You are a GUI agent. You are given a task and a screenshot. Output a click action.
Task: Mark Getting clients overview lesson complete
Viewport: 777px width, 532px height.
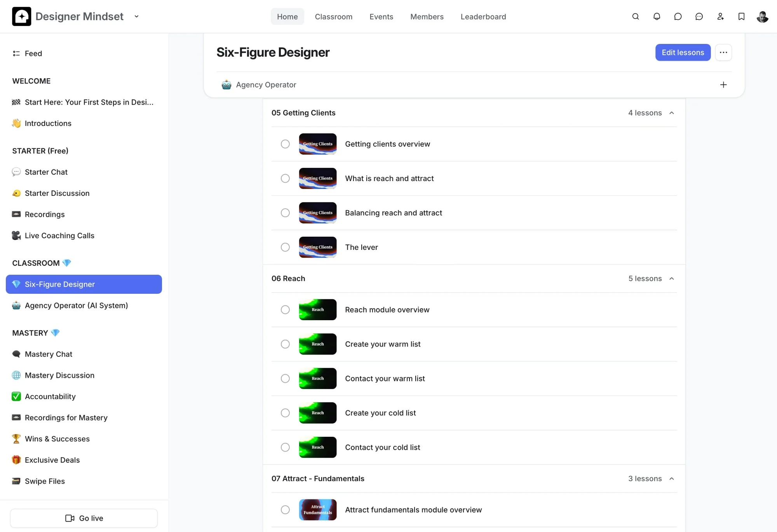(285, 144)
